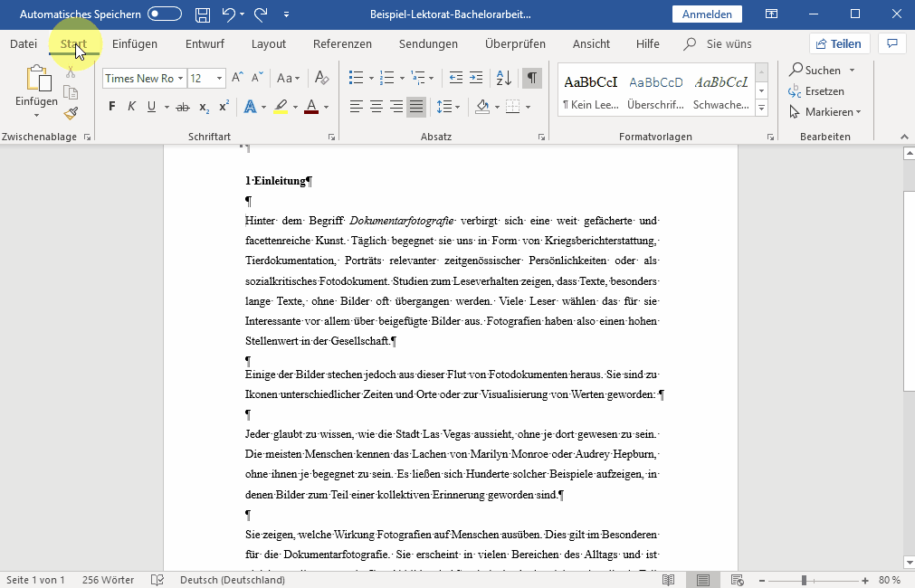Zoom out with the minus button
The image size is (915, 588).
(761, 581)
